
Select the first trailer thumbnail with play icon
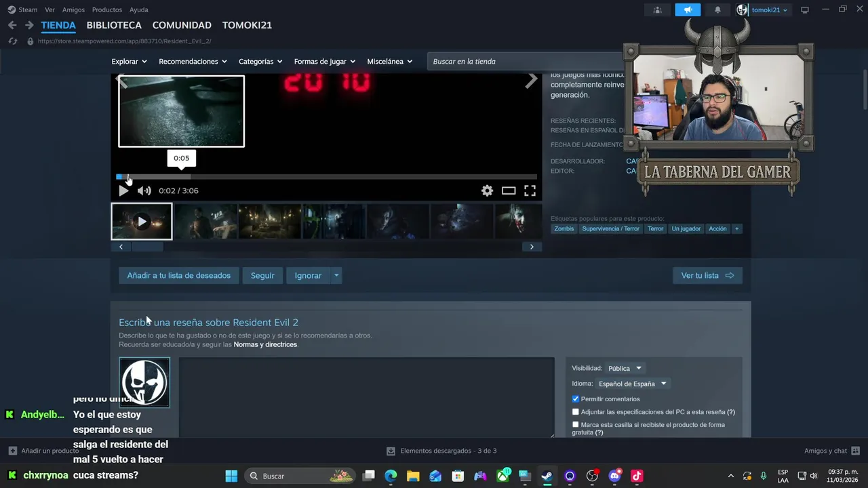pos(142,222)
